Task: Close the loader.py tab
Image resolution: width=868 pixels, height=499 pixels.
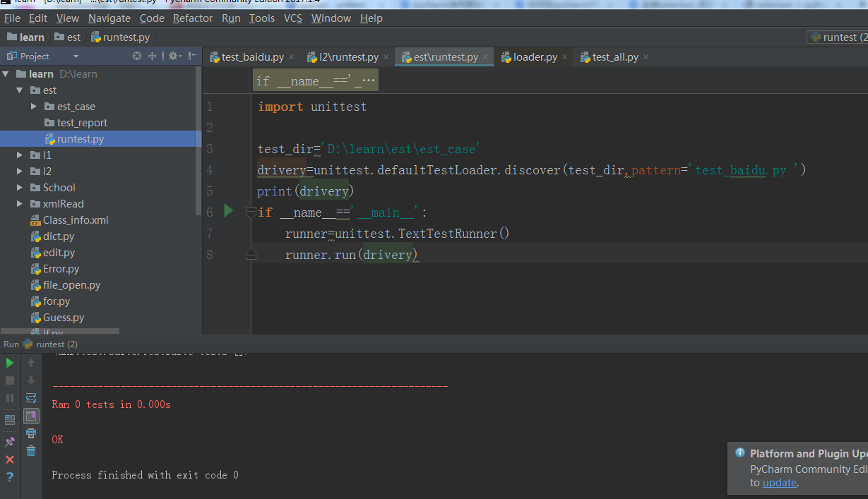Action: click(x=564, y=57)
